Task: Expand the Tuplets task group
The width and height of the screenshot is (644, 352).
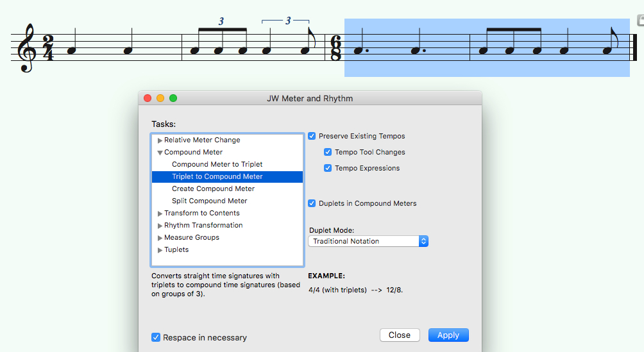Action: [x=160, y=250]
